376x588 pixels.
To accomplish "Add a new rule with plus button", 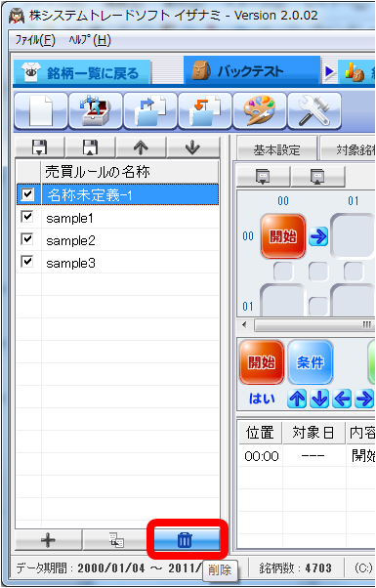I will (x=48, y=540).
